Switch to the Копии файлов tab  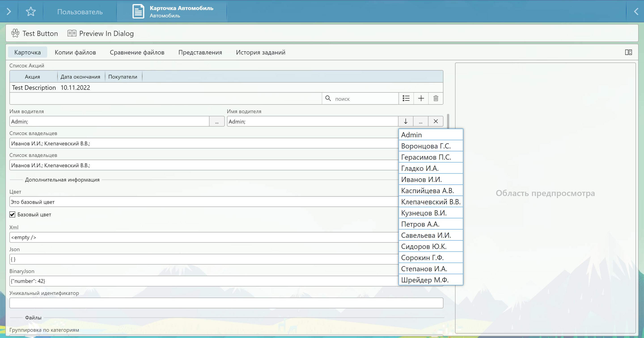pos(75,52)
